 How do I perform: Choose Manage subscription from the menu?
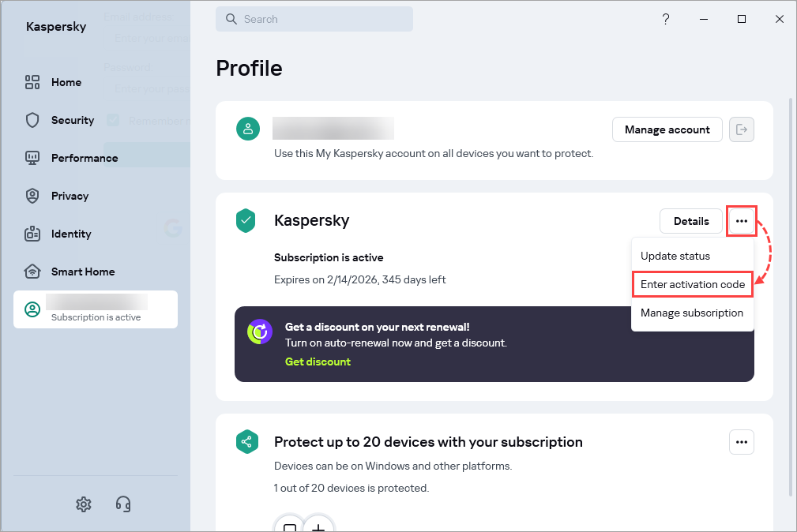click(692, 313)
